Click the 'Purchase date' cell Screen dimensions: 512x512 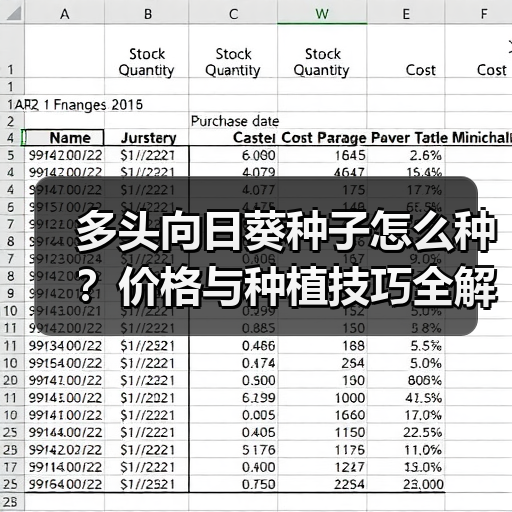(x=235, y=121)
